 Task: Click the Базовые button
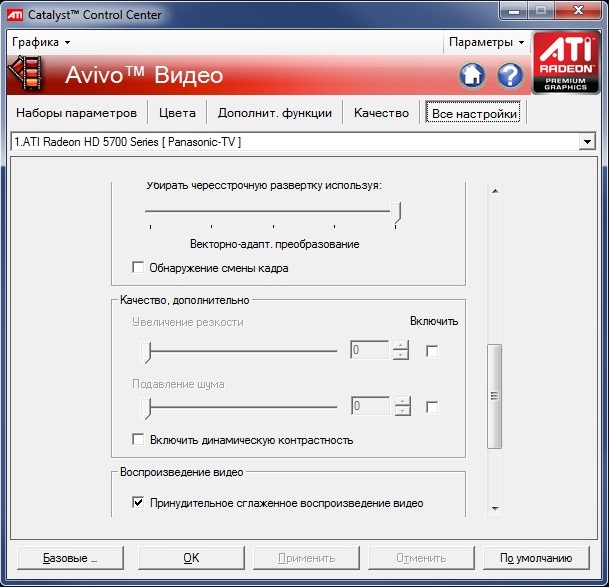point(70,558)
